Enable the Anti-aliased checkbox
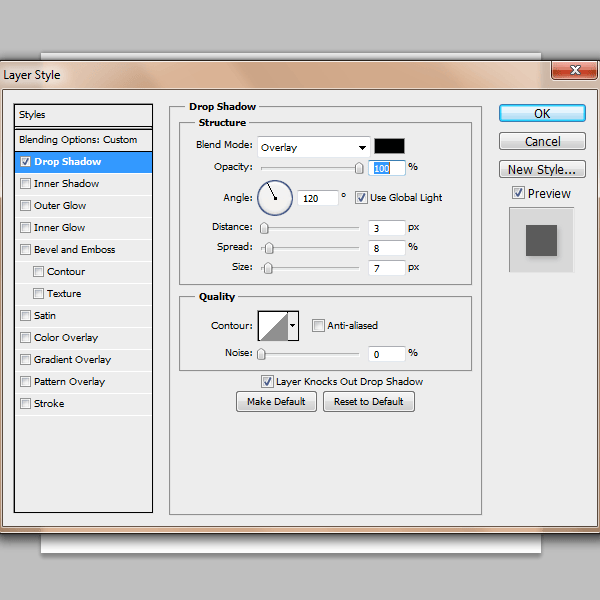Screen dimensions: 600x600 pyautogui.click(x=318, y=326)
